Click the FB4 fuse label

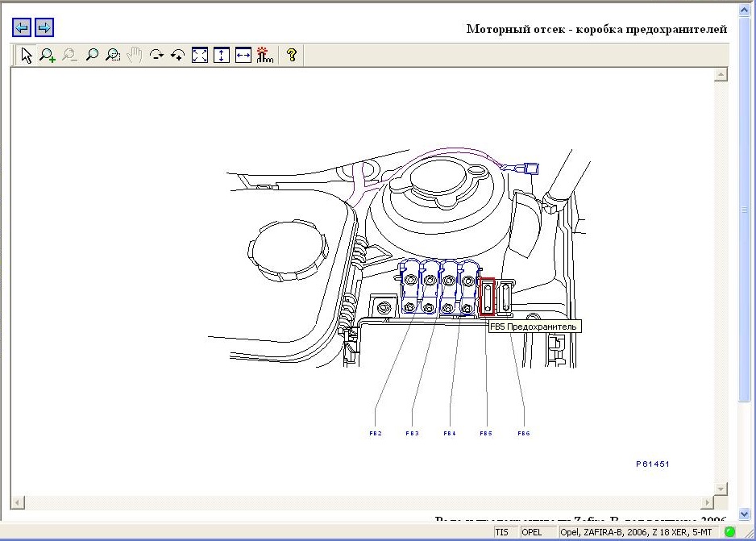(x=450, y=434)
